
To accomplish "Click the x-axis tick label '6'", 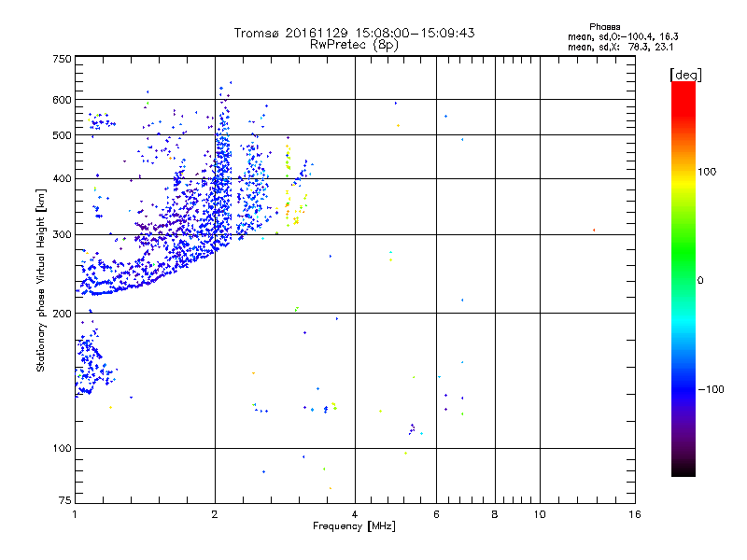I will click(x=436, y=514).
